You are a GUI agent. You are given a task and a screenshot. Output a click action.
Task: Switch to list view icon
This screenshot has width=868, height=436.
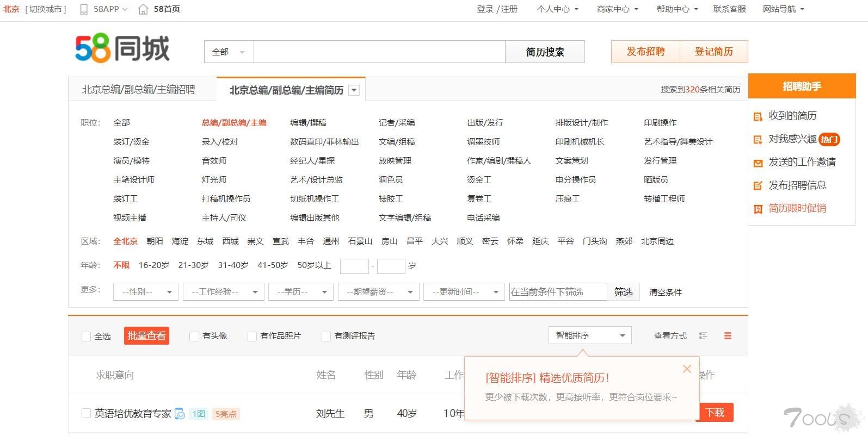click(703, 336)
